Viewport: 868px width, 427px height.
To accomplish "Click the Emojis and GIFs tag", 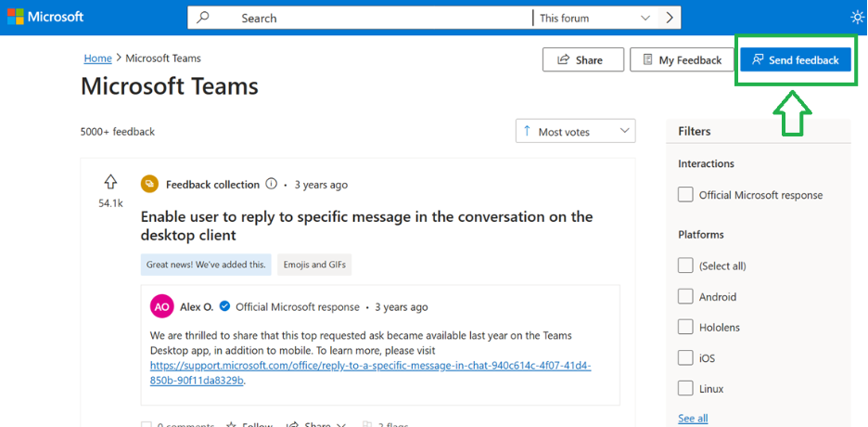I will [314, 265].
